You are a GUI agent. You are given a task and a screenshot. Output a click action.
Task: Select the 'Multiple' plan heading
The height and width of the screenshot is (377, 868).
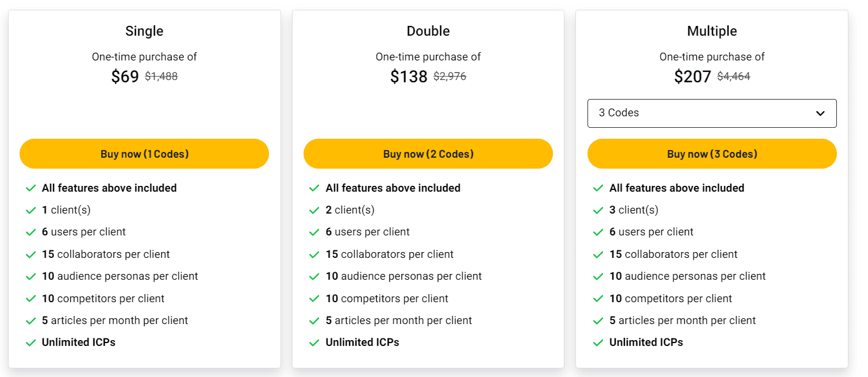[712, 31]
